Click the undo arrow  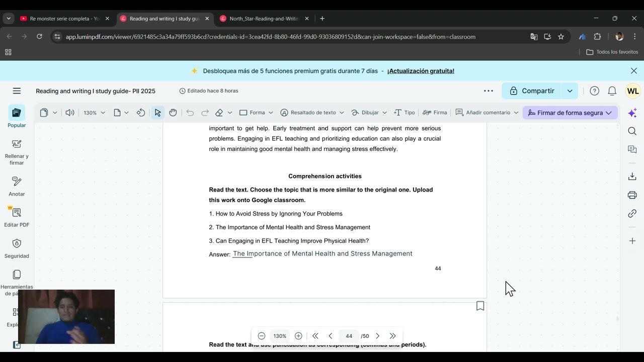point(190,113)
